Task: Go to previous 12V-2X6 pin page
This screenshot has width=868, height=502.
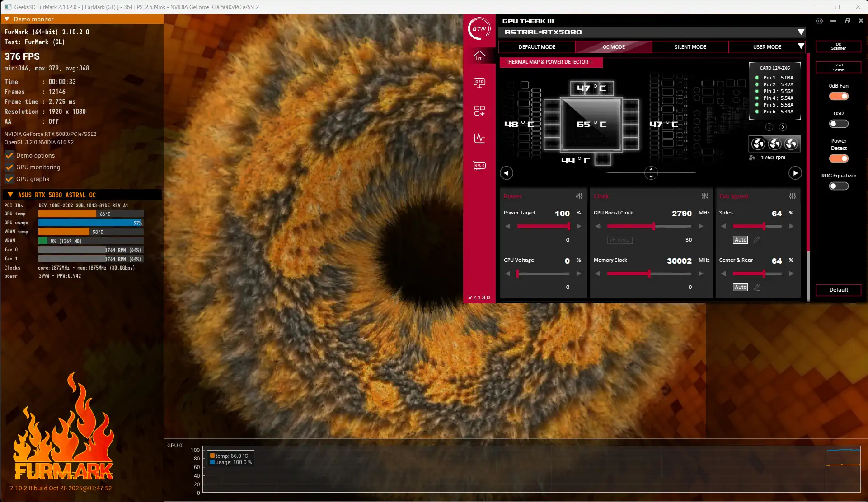Action: 769,127
